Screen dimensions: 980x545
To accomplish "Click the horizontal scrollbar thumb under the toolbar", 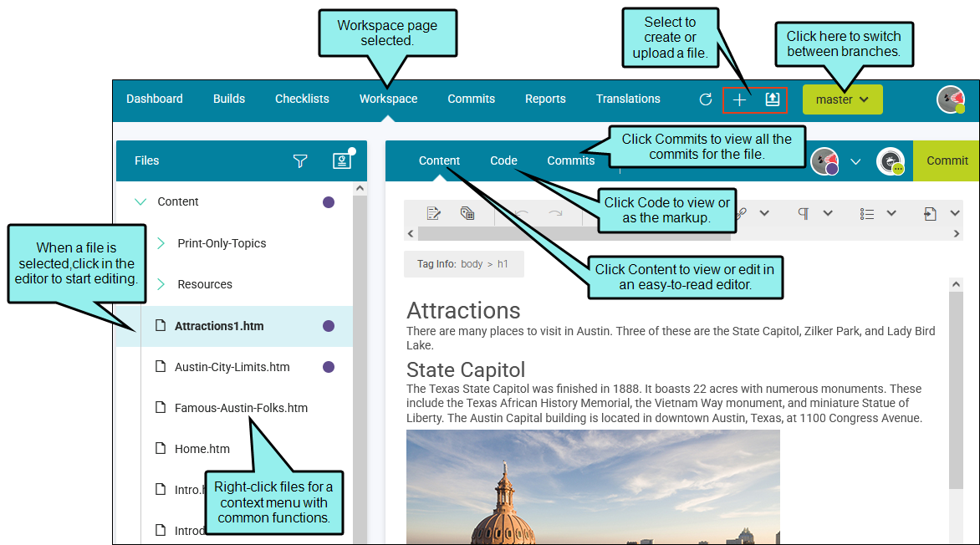I will click(x=574, y=234).
